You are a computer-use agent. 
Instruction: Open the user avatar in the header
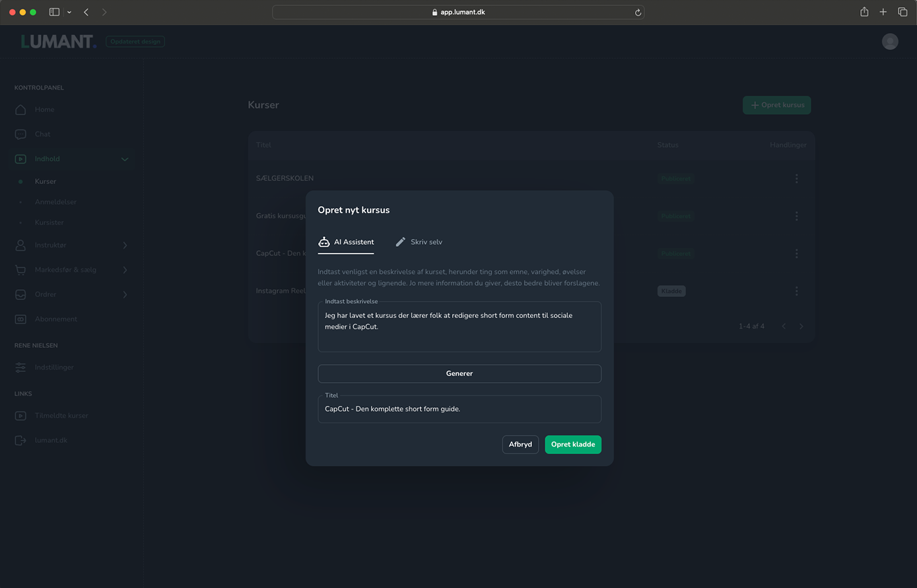pos(890,42)
